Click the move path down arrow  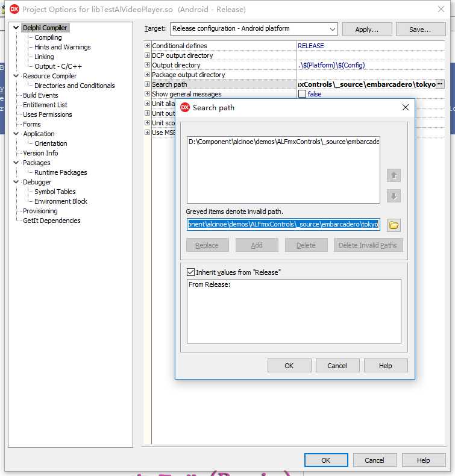click(394, 196)
